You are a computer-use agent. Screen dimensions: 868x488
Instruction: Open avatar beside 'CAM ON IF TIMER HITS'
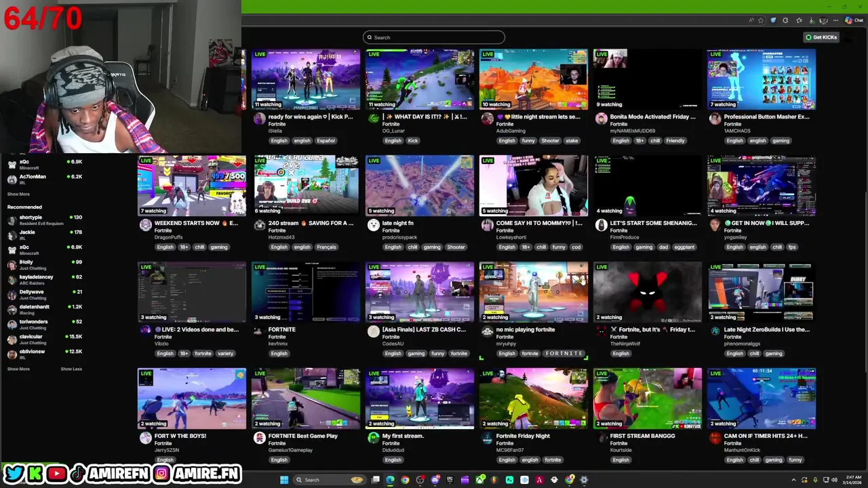[715, 439]
